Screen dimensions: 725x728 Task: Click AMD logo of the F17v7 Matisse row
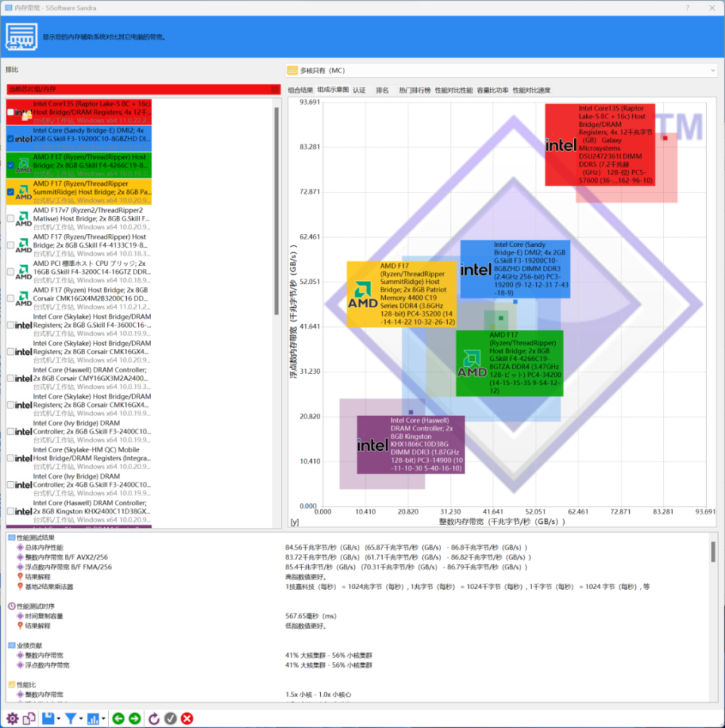23,219
